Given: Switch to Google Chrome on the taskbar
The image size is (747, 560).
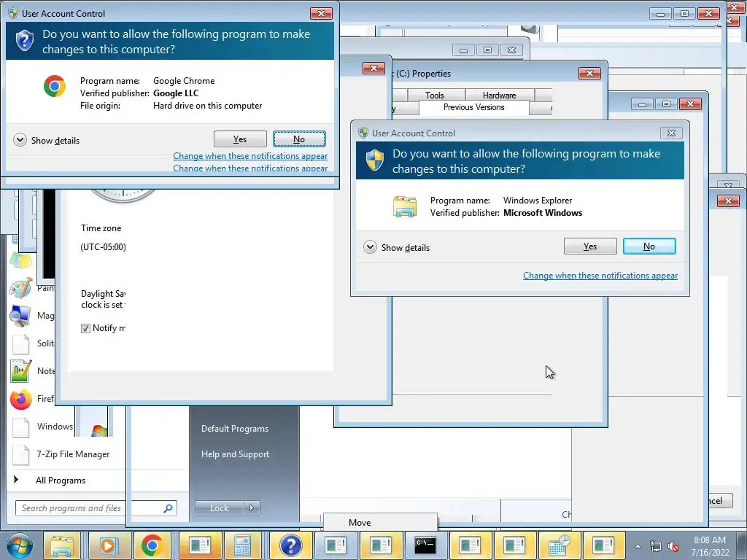Looking at the screenshot, I should pyautogui.click(x=152, y=545).
